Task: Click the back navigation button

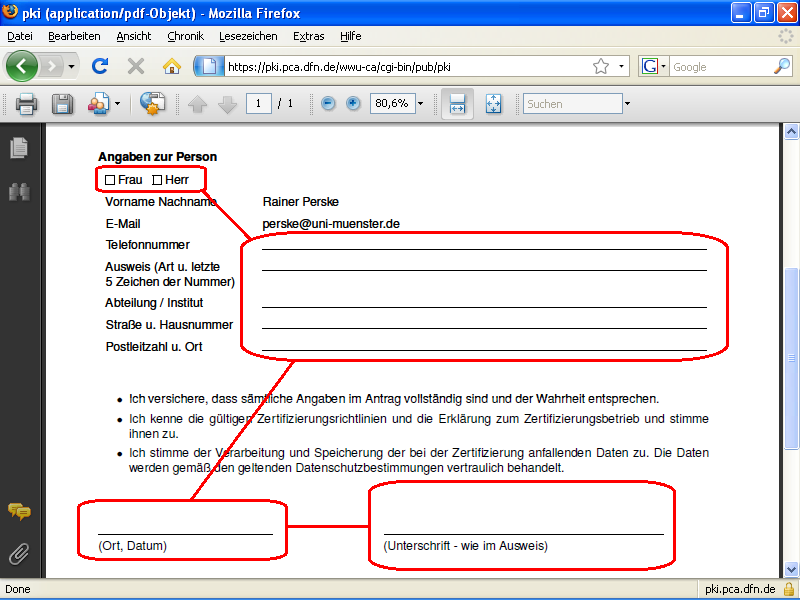Action: pyautogui.click(x=22, y=67)
